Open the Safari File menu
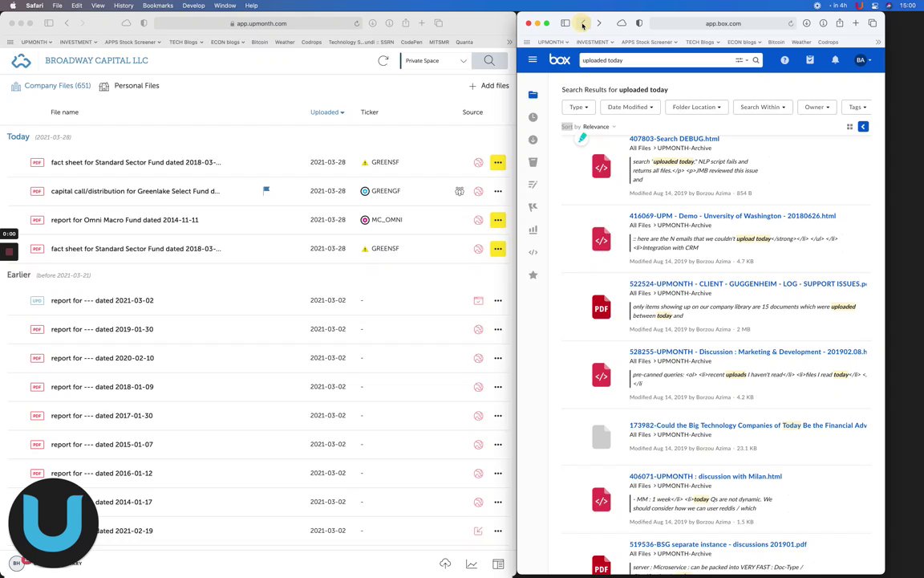 (x=57, y=6)
